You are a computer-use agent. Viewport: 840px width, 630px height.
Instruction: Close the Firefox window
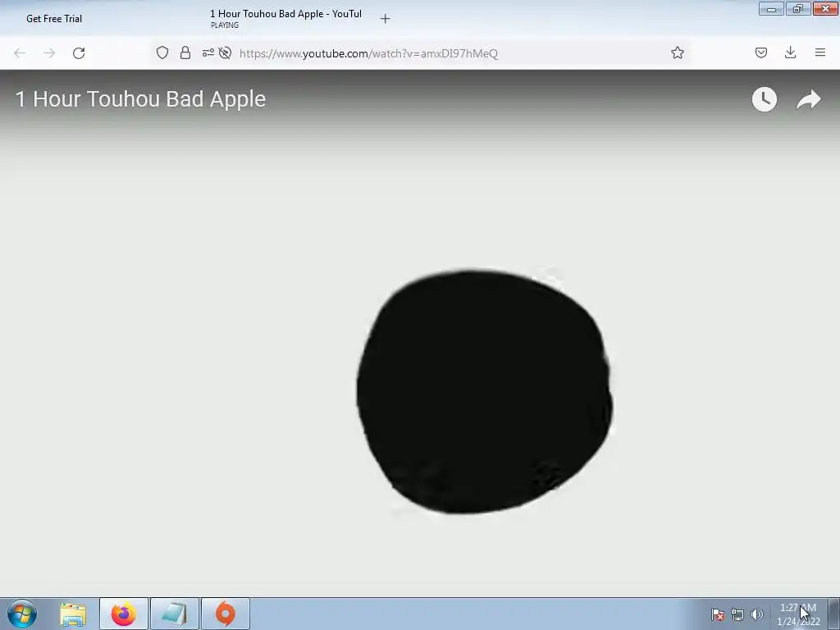(825, 8)
